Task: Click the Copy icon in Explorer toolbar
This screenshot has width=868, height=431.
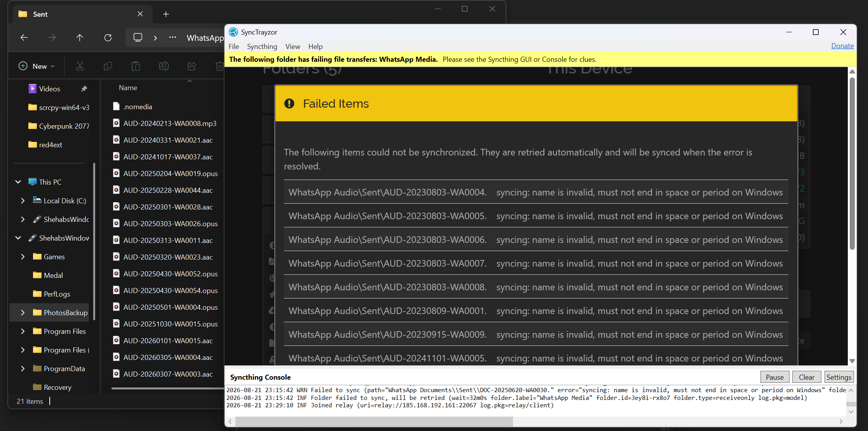Action: (x=108, y=66)
